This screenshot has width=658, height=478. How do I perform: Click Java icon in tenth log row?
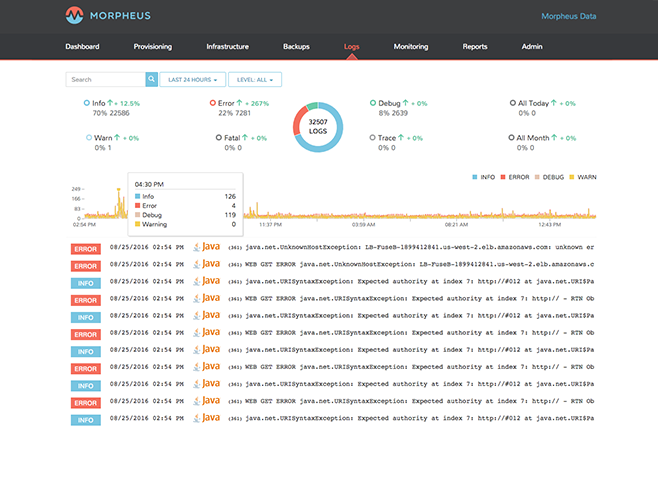click(x=206, y=401)
